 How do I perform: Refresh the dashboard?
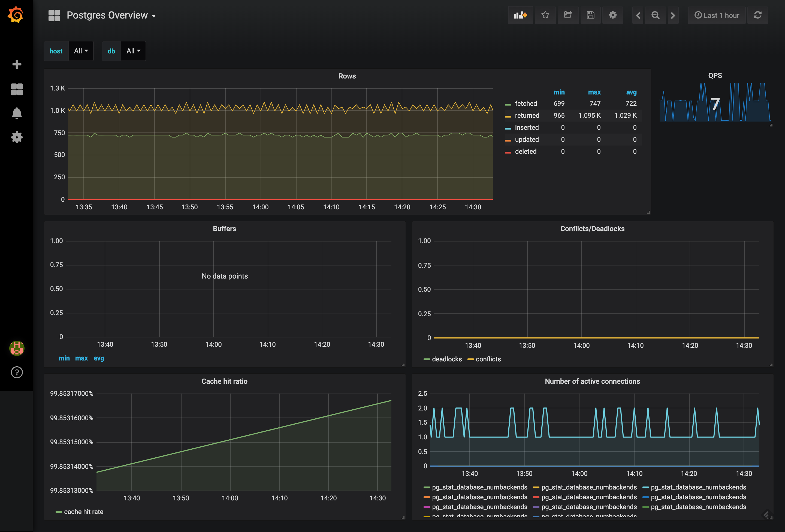click(758, 15)
